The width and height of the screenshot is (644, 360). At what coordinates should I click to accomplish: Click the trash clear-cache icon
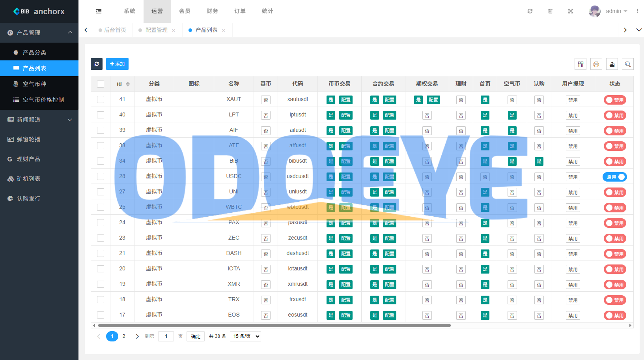pos(550,11)
